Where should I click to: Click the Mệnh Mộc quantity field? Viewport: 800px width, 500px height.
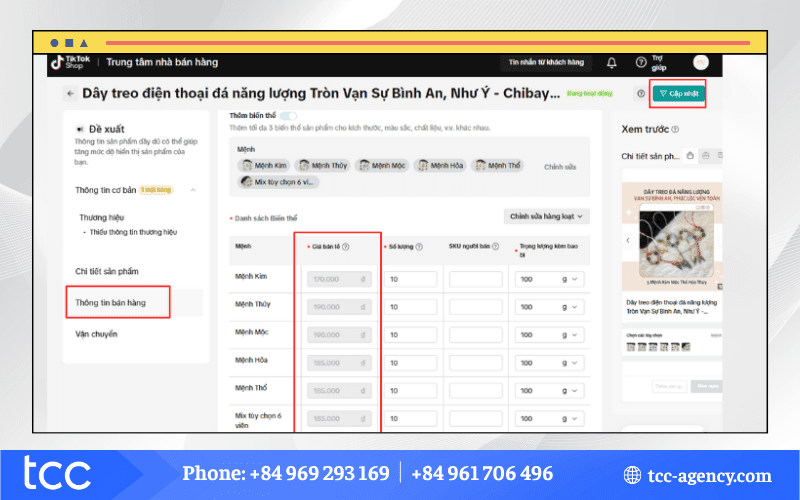click(x=411, y=335)
